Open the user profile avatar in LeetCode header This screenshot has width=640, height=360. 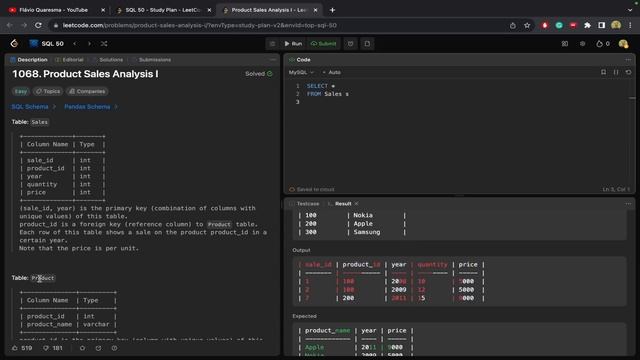pos(623,43)
